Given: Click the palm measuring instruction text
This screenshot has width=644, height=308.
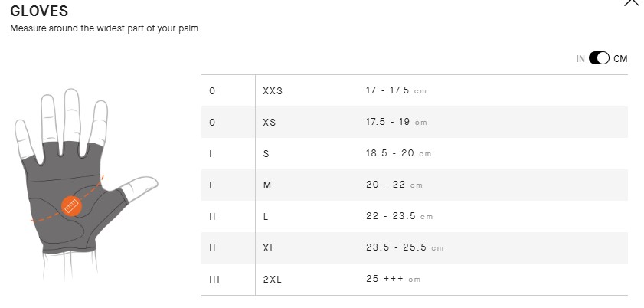Looking at the screenshot, I should 106,29.
